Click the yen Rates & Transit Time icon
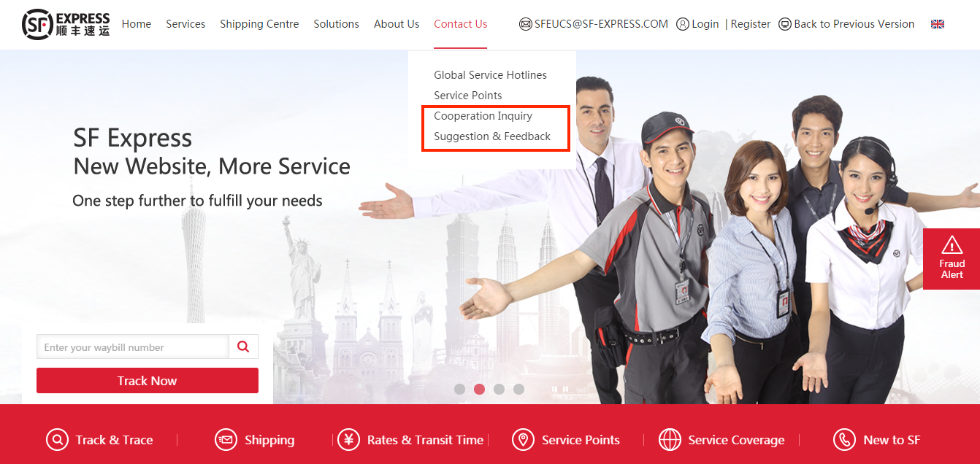Viewport: 980px width, 464px height. click(348, 440)
